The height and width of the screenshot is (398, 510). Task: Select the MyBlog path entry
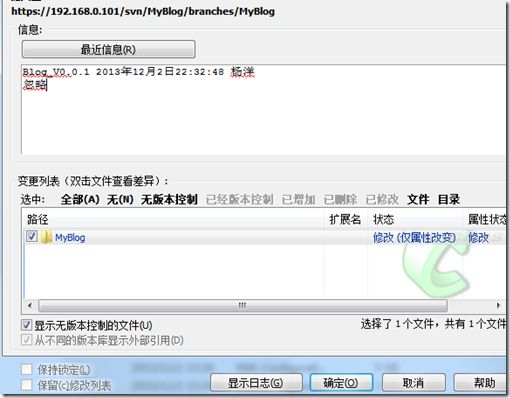(70, 238)
